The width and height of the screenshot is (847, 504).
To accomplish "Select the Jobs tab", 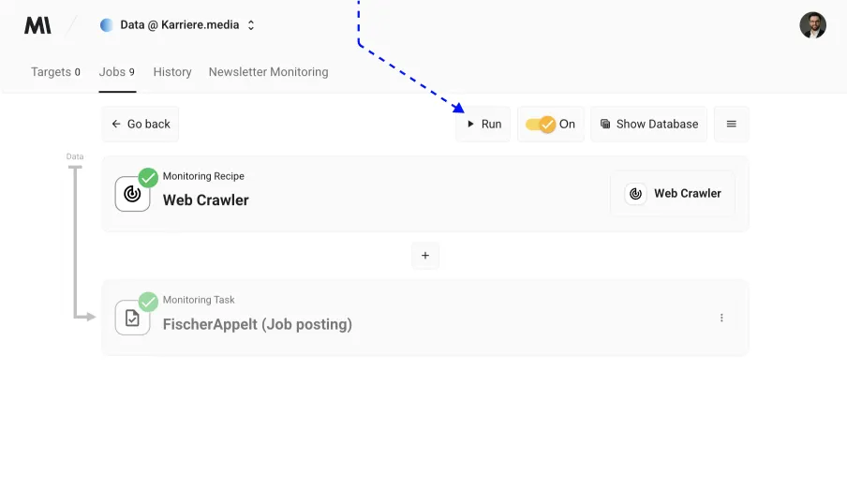I will pos(117,72).
